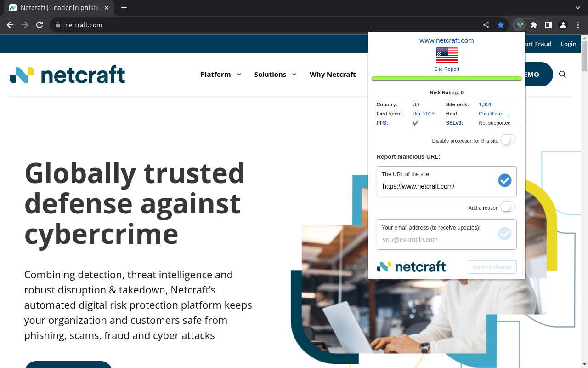Screen dimensions: 588x368
Task: Click the email field checkmark icon
Action: coord(505,234)
